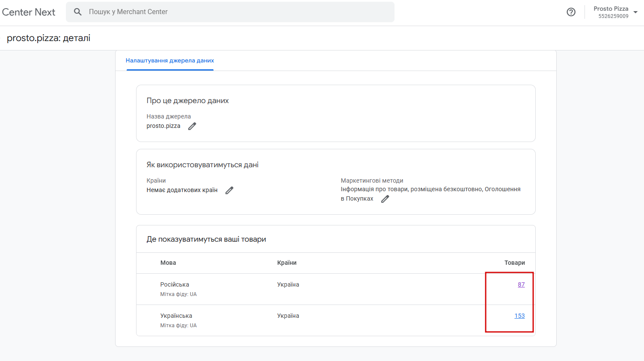Open the help question mark icon

571,12
